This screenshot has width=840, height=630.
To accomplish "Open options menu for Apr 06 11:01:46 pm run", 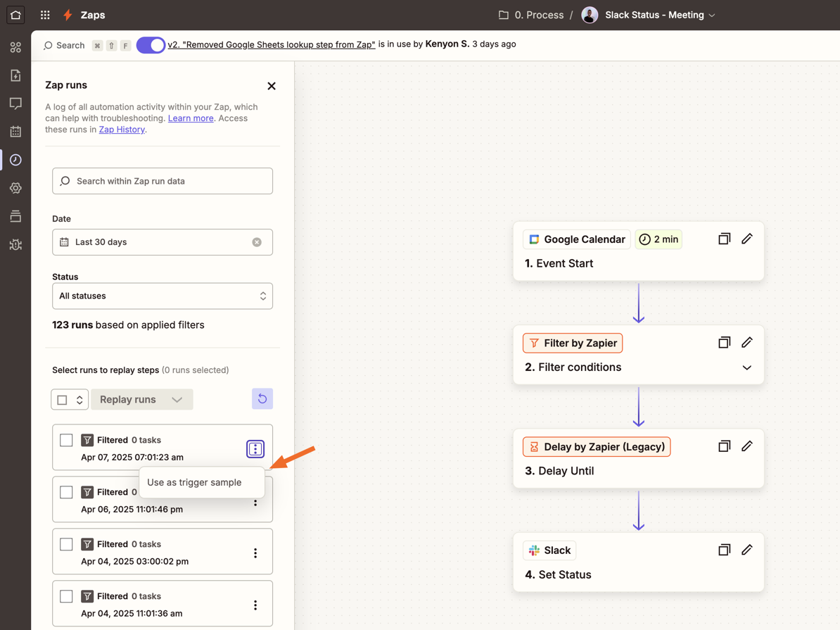I will [255, 503].
